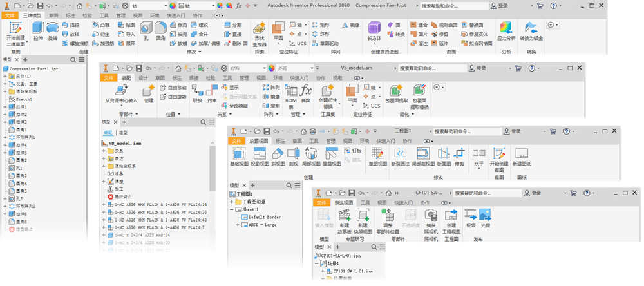
Task: Select 局部视图 detail view in drawing window
Action: (x=311, y=157)
